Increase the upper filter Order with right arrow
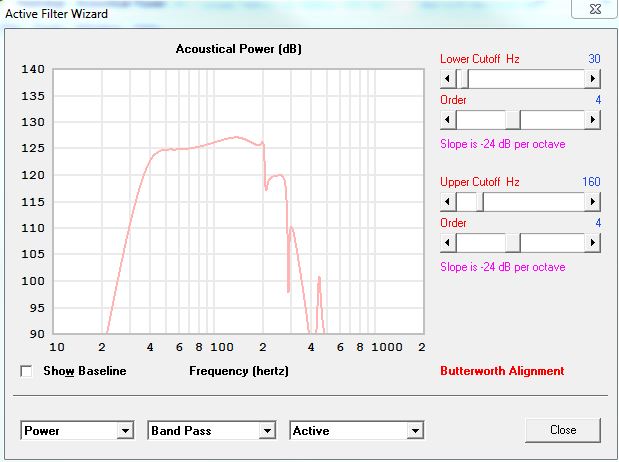 [592, 242]
